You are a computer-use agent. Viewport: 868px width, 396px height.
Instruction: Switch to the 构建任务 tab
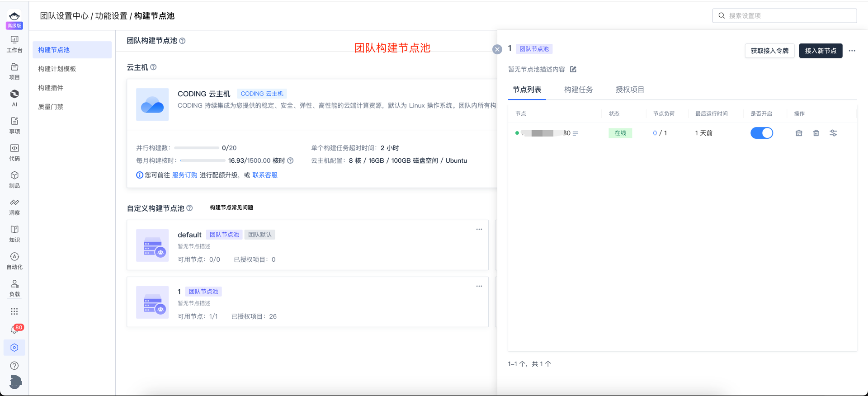tap(578, 90)
